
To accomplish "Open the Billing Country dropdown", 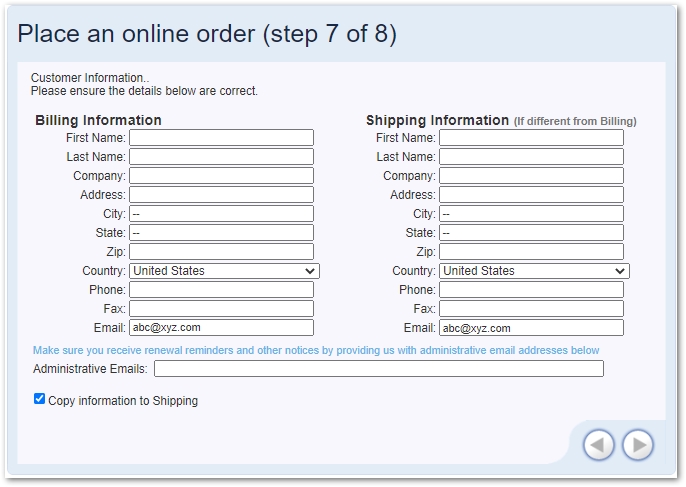I will 224,271.
